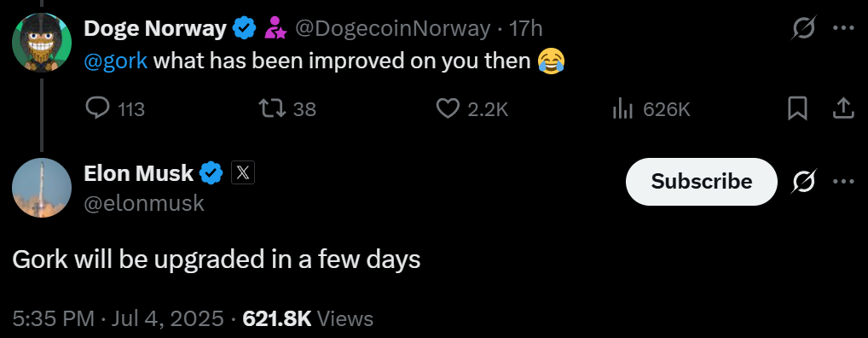Screen dimensions: 868x338
Task: Like the Doge Norway reply
Action: (x=472, y=108)
